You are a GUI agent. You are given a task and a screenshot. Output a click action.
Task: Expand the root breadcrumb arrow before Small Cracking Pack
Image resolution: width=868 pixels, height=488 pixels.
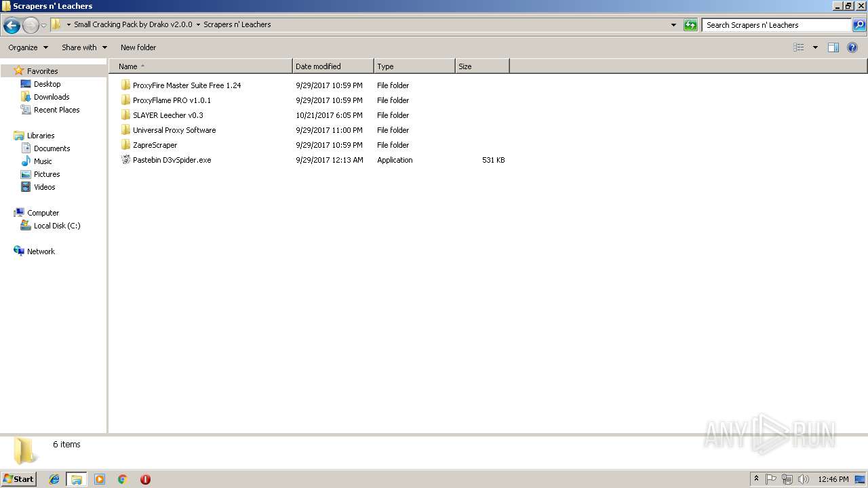tap(68, 25)
